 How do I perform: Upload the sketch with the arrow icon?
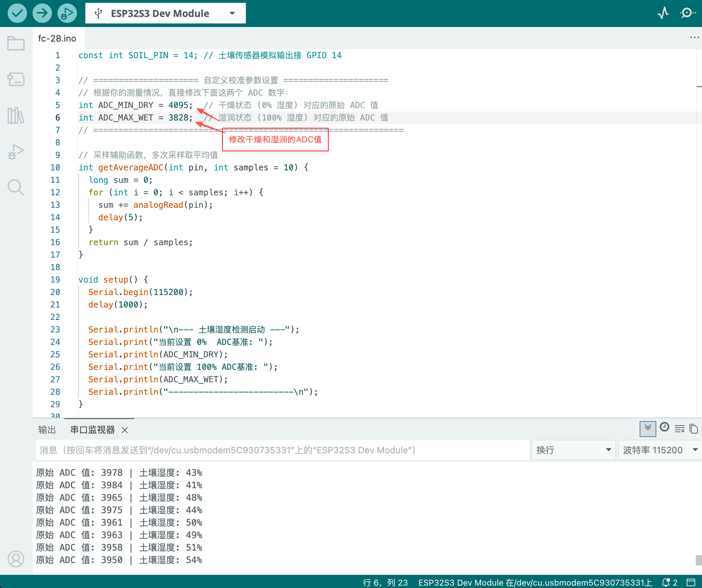tap(42, 14)
